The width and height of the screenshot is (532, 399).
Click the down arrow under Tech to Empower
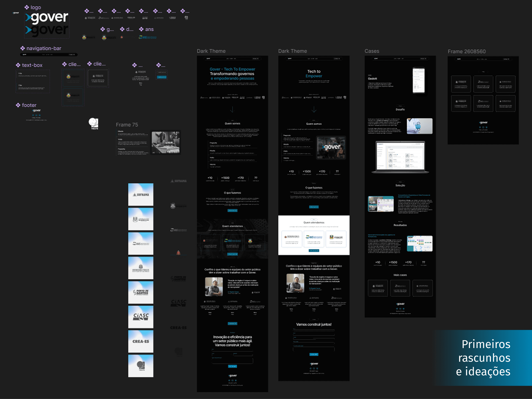click(314, 109)
